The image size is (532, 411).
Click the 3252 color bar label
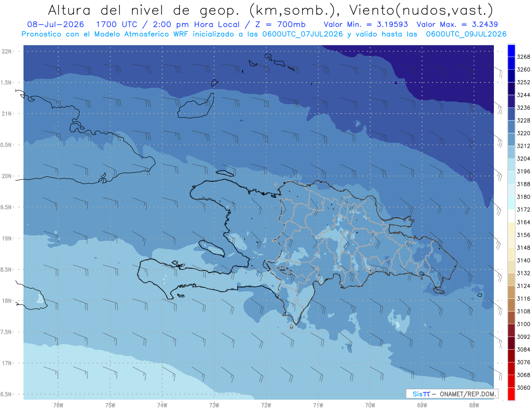pos(524,82)
